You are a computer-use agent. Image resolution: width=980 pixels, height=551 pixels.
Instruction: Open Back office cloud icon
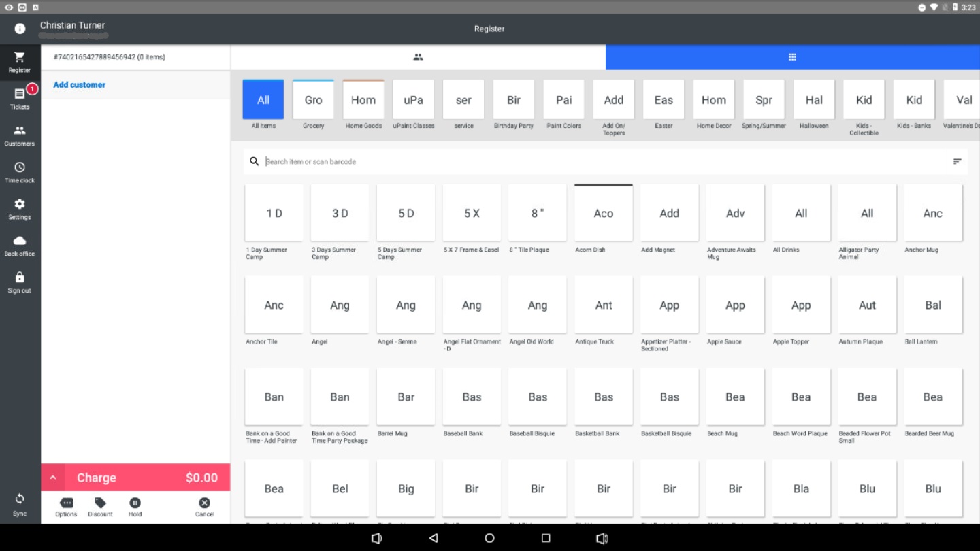pos(20,246)
